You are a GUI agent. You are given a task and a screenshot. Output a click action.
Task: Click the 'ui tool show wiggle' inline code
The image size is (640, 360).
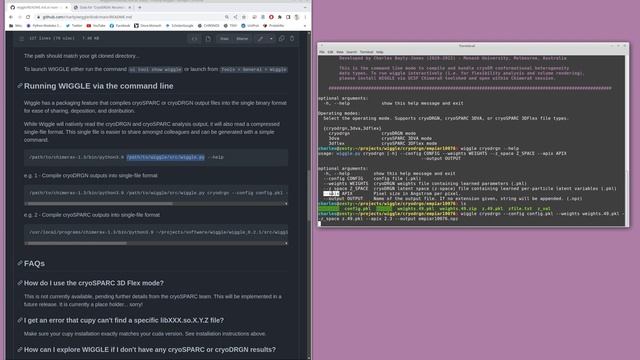tap(156, 70)
